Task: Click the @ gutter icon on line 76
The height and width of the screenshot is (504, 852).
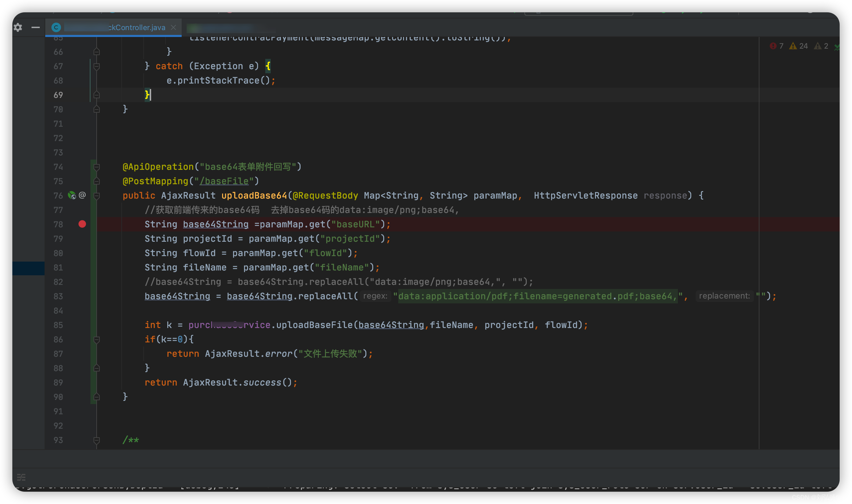Action: click(x=82, y=195)
